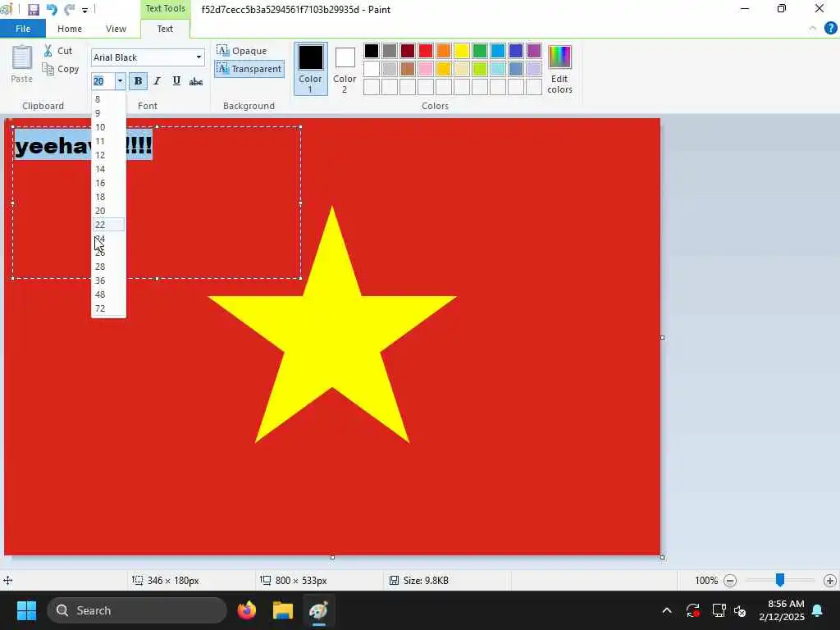Screen dimensions: 840x630
Task: Click the Save icon in quick access toolbar
Action: pos(33,10)
